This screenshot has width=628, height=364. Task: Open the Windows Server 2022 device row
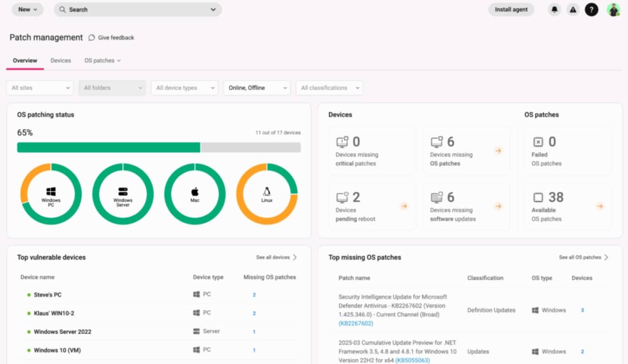(x=158, y=332)
